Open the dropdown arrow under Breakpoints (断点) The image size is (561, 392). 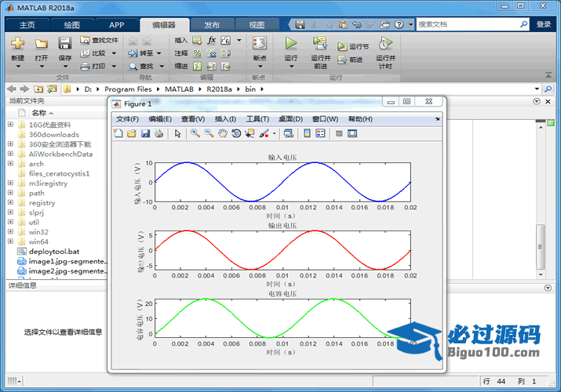pos(260,66)
